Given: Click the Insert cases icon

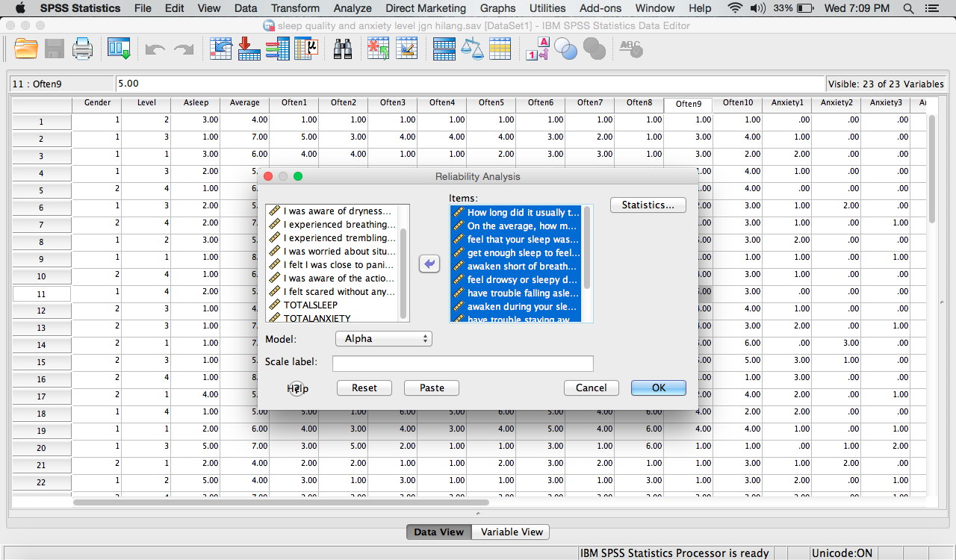Looking at the screenshot, I should (x=379, y=49).
